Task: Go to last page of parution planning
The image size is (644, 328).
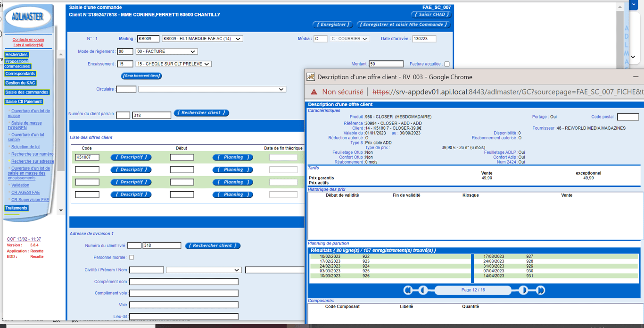Action: tap(540, 290)
